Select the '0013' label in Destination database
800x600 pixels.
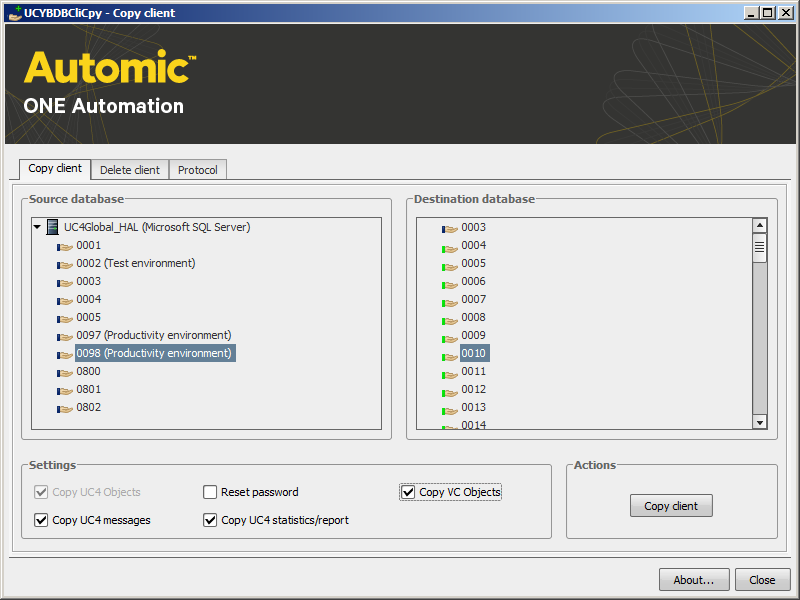pos(473,407)
